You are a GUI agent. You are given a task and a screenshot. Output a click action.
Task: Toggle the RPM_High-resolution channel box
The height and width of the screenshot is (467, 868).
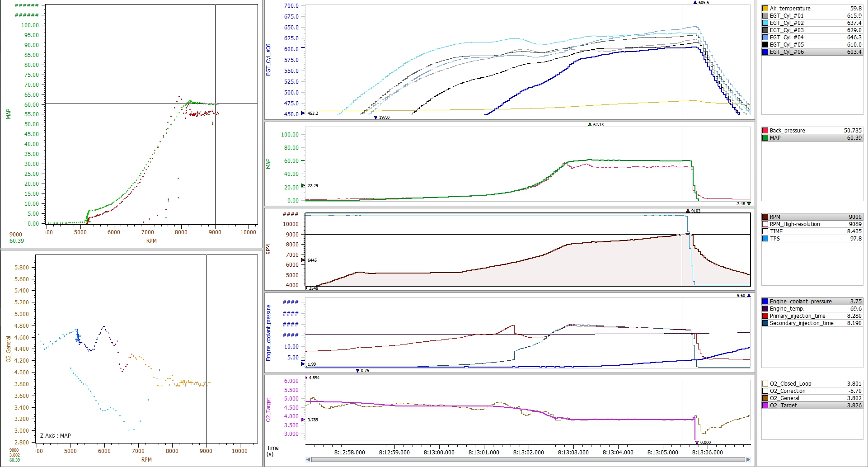pyautogui.click(x=765, y=224)
